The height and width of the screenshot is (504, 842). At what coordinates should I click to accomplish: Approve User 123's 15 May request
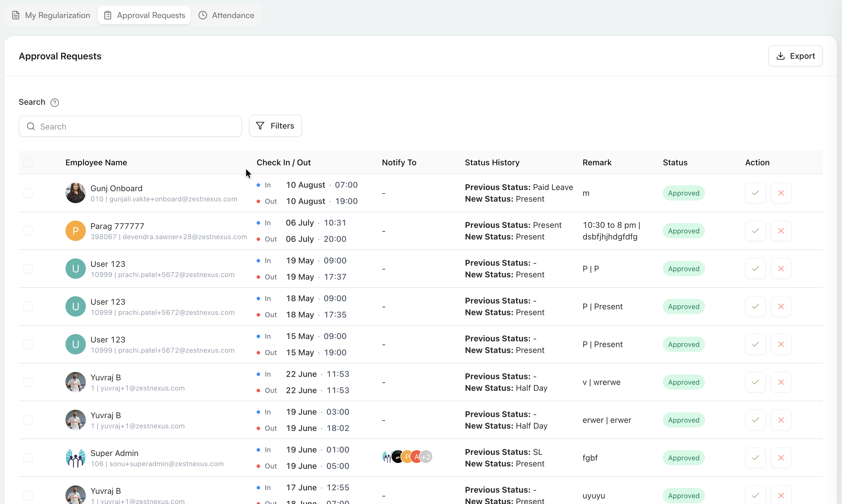click(x=755, y=344)
